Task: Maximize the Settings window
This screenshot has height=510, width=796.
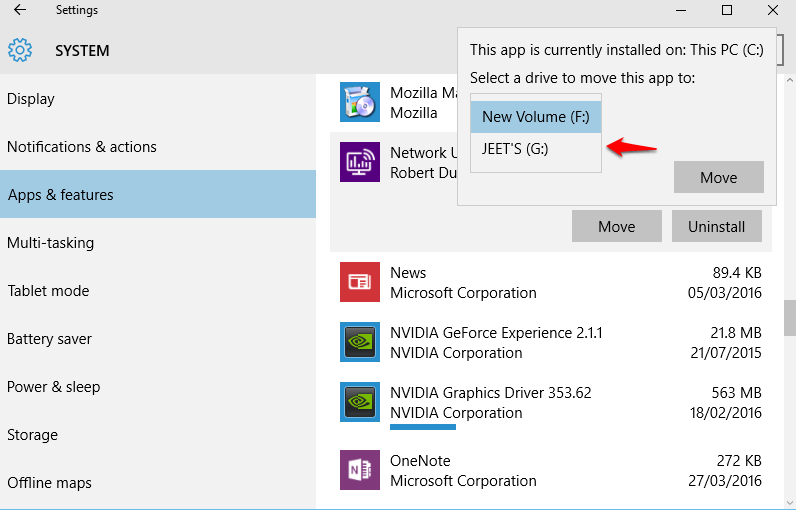Action: point(727,10)
